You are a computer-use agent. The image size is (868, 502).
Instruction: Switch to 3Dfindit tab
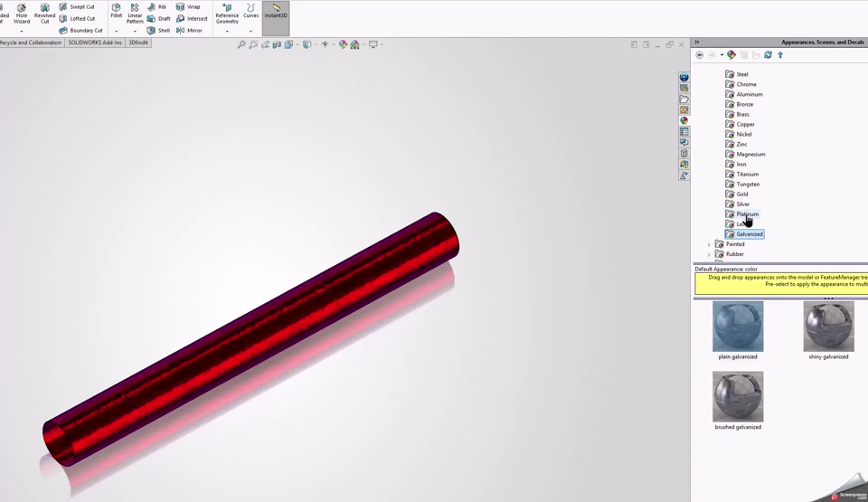tap(138, 43)
